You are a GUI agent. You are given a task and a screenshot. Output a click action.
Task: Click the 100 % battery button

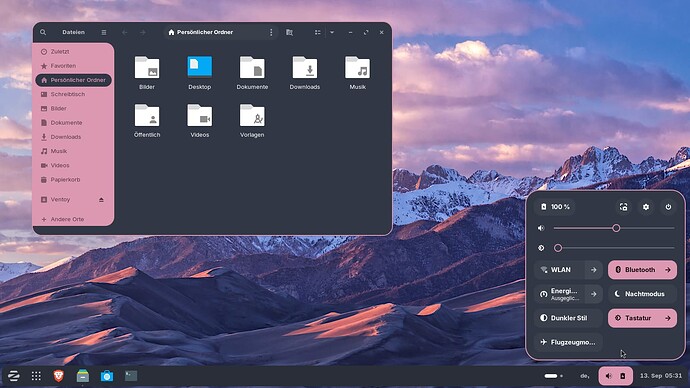555,207
